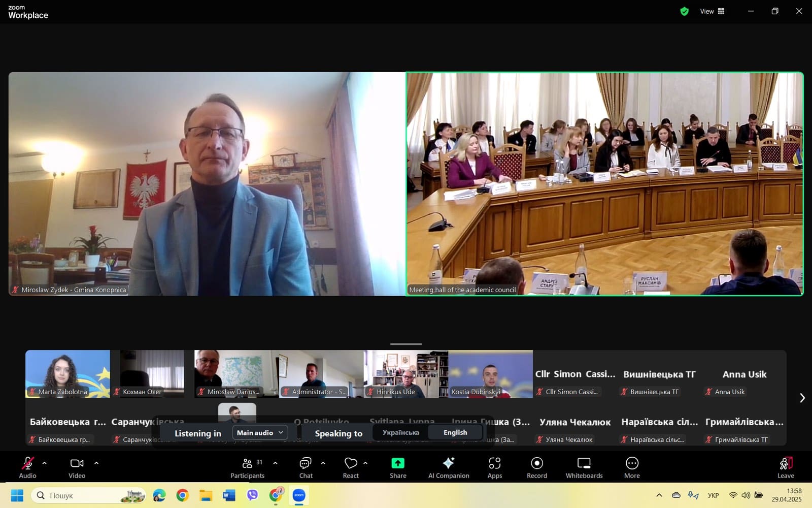812x508 pixels.
Task: Click the taskbar Пошук search box
Action: [x=89, y=495]
